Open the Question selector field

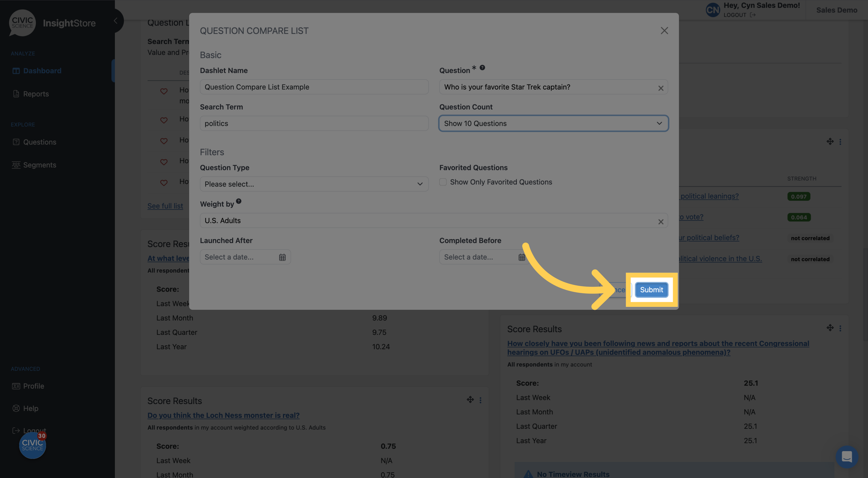pos(553,87)
